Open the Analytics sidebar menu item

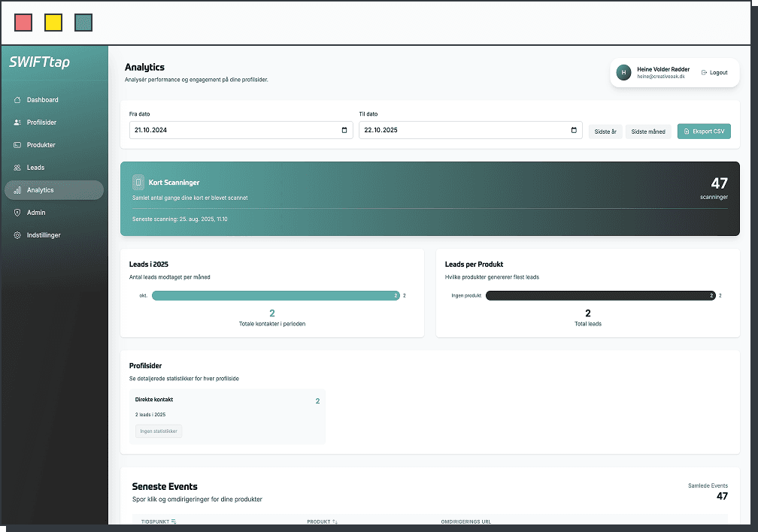tap(54, 190)
